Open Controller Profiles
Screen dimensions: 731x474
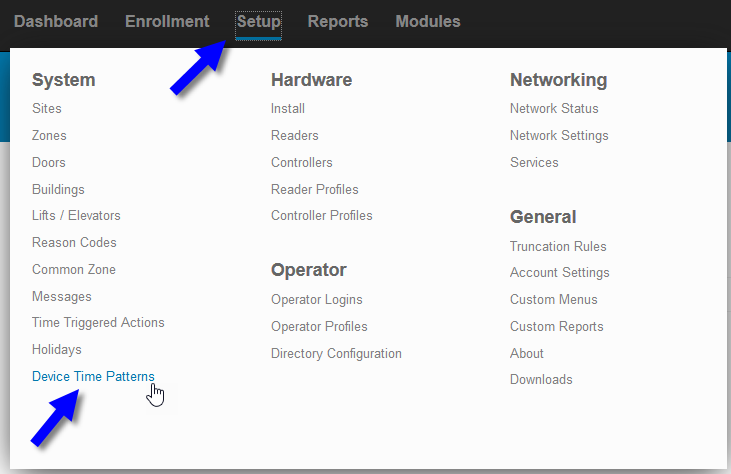pyautogui.click(x=322, y=215)
